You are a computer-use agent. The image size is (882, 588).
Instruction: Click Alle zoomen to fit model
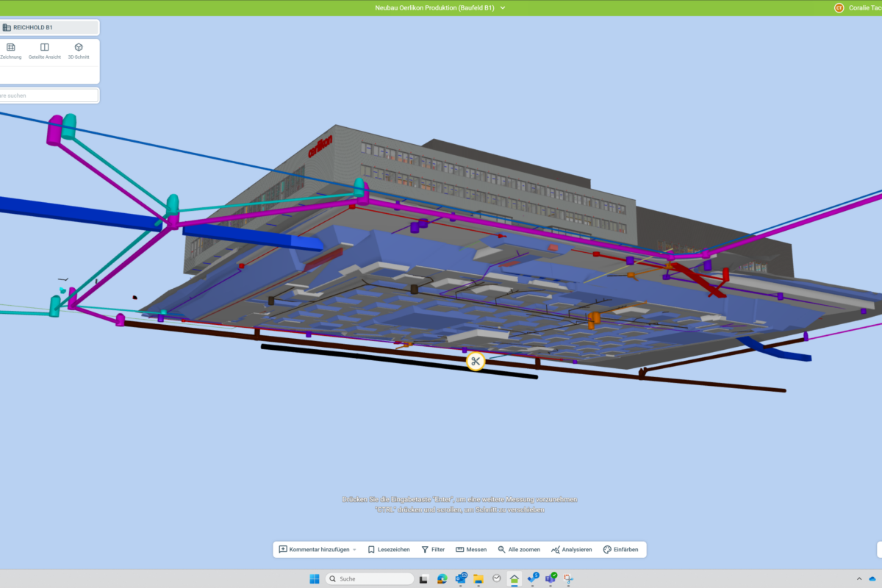tap(519, 550)
